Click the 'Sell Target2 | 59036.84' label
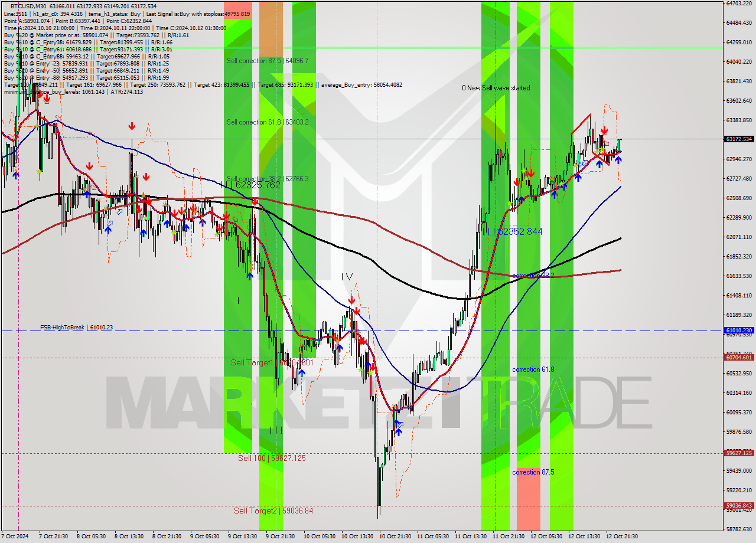Screen dimensions: 756x543 coord(273,511)
